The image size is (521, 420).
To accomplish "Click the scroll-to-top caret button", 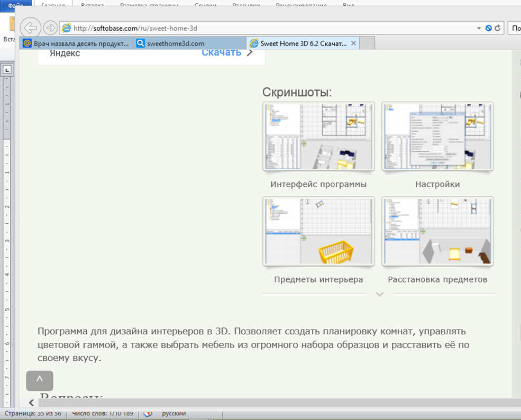I will [x=40, y=381].
